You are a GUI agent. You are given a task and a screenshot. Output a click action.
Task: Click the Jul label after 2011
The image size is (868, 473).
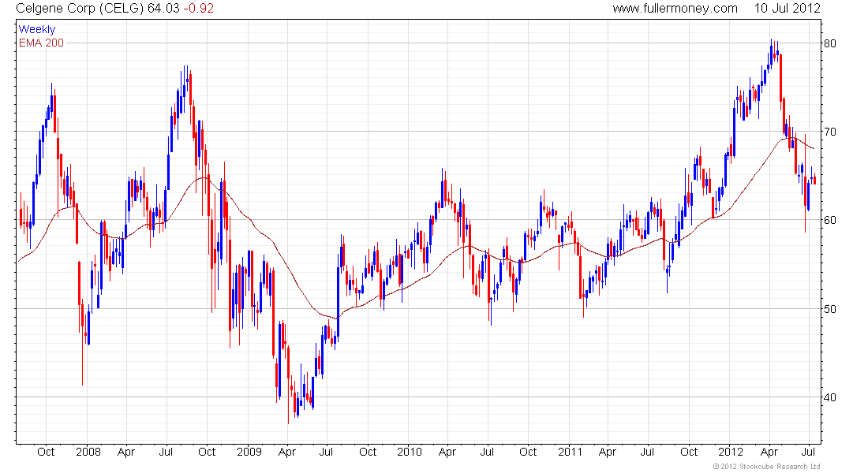pyautogui.click(x=647, y=452)
